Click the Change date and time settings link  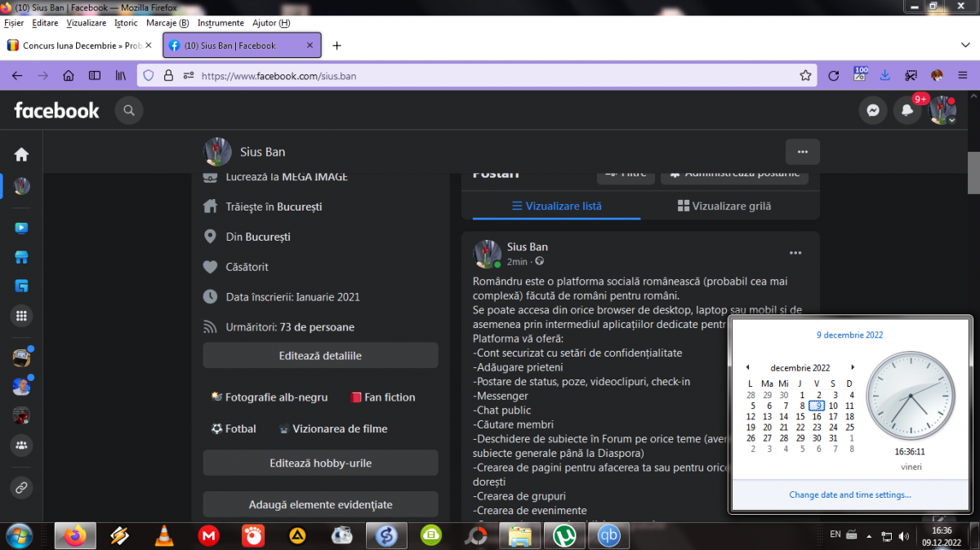849,495
